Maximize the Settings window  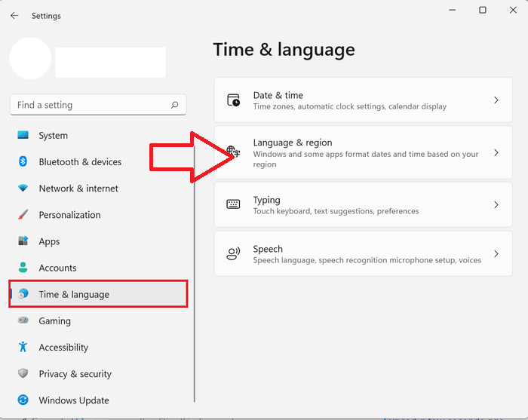click(483, 10)
